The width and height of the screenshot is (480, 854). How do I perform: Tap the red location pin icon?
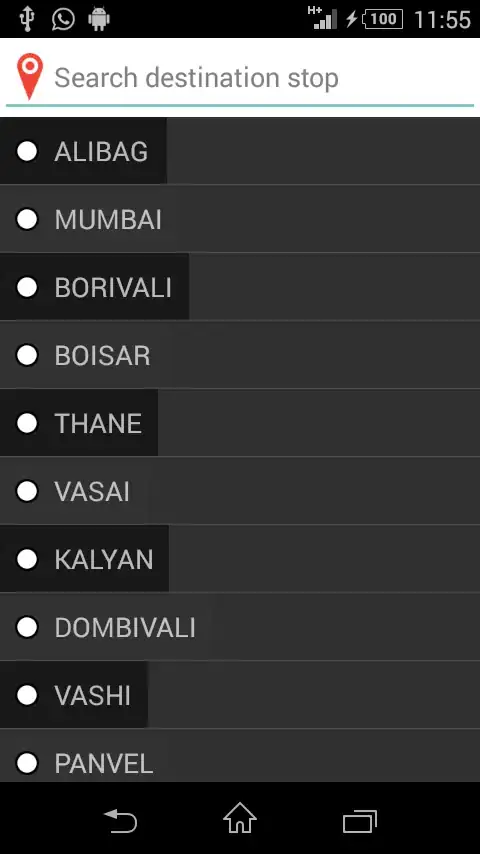(x=30, y=76)
